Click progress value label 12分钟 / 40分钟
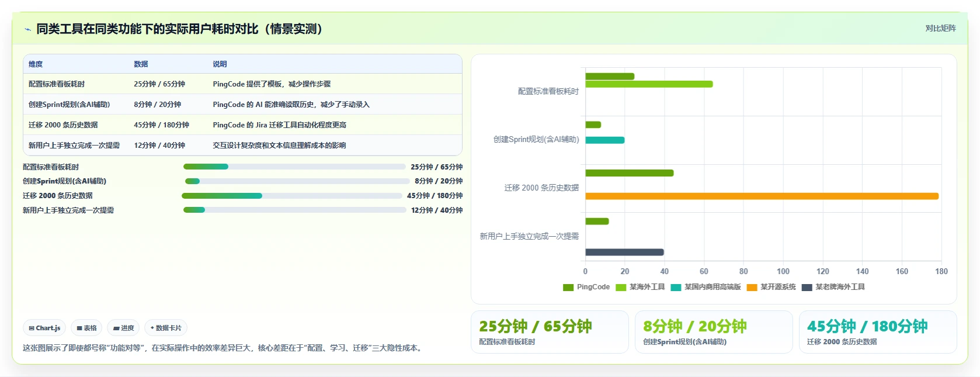The image size is (980, 377). tap(437, 210)
